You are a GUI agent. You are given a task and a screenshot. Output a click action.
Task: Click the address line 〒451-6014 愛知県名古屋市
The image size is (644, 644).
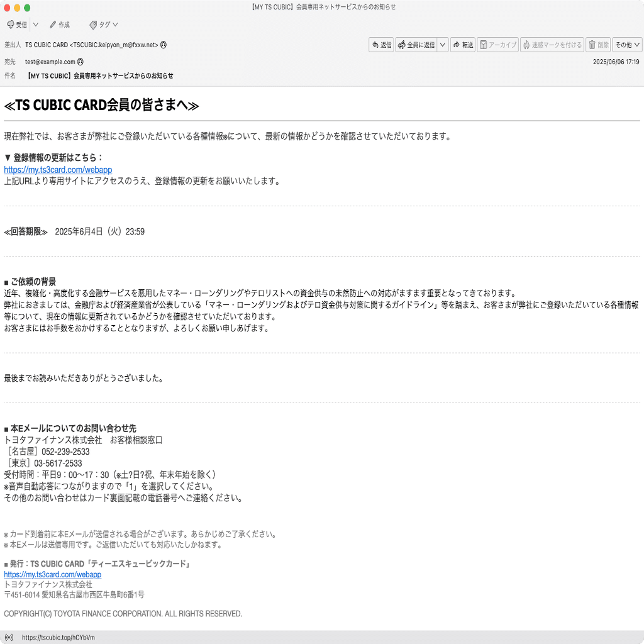(74, 595)
